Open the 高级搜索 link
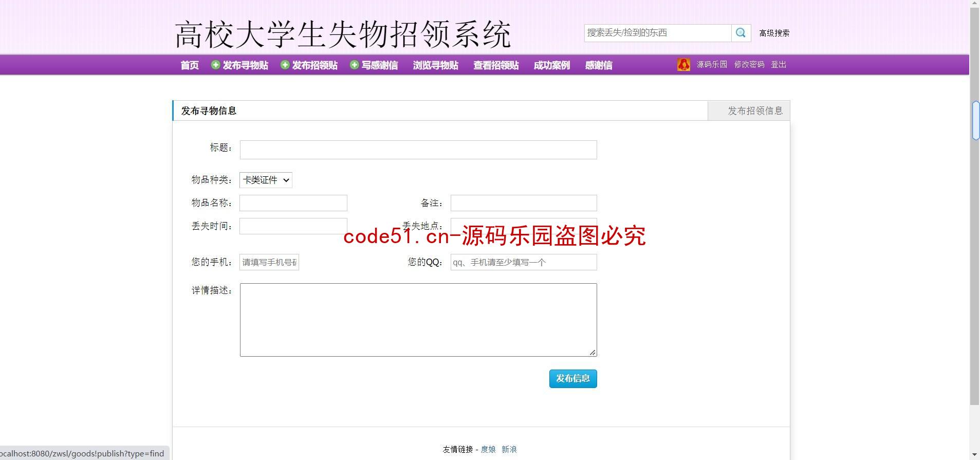This screenshot has width=980, height=460. 774,33
